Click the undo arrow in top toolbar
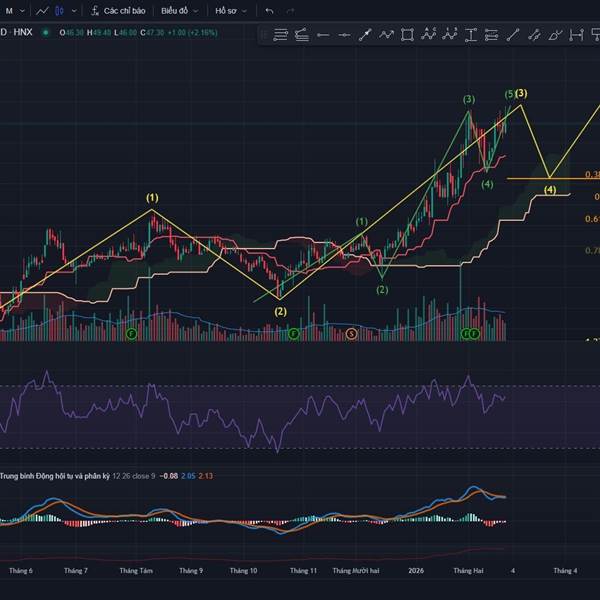The image size is (600, 600). pos(269,10)
